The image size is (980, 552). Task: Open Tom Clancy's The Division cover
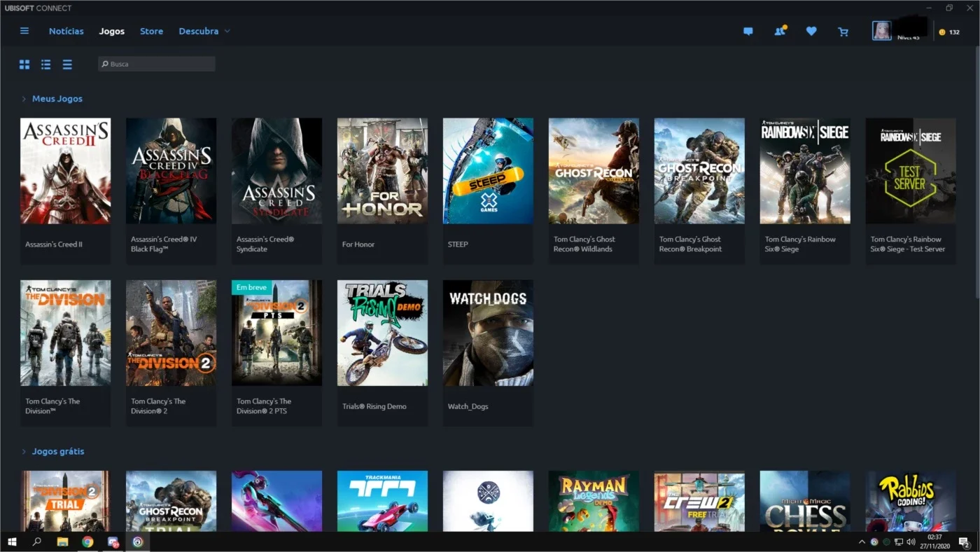(x=66, y=333)
